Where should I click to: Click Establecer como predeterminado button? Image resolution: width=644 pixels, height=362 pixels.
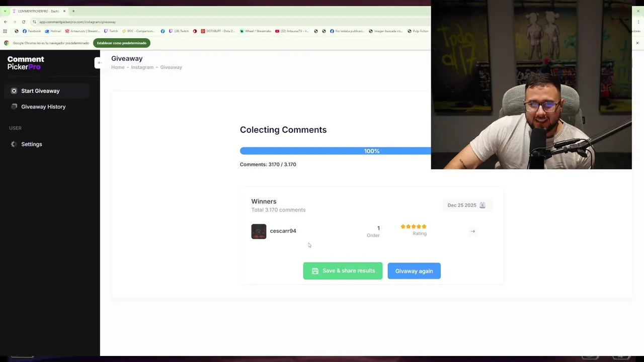[122, 43]
